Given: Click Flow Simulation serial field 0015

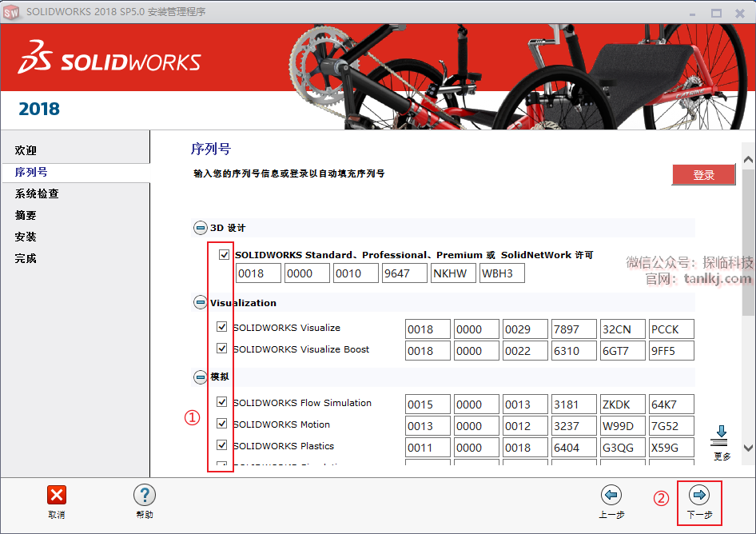Looking at the screenshot, I should [428, 404].
